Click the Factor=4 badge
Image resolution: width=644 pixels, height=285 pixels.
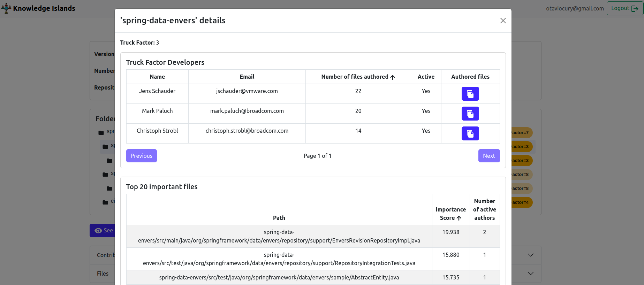tap(521, 202)
